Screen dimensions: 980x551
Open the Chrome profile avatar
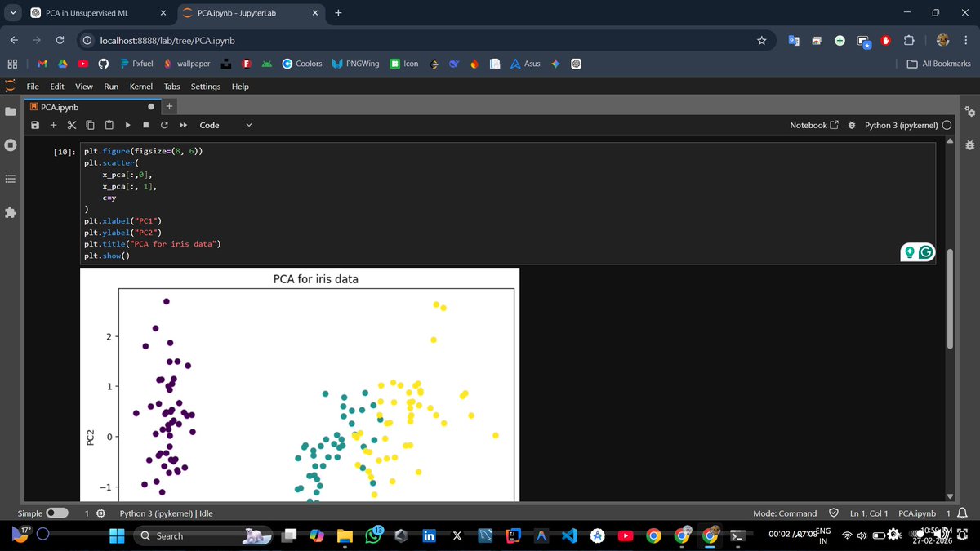tap(942, 40)
